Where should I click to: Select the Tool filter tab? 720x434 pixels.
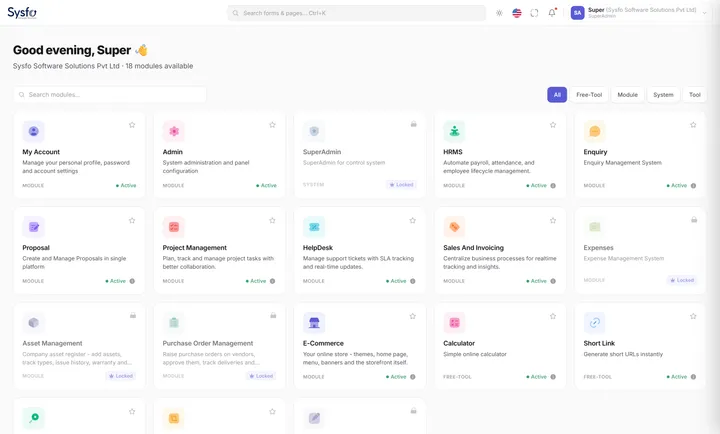tap(695, 95)
